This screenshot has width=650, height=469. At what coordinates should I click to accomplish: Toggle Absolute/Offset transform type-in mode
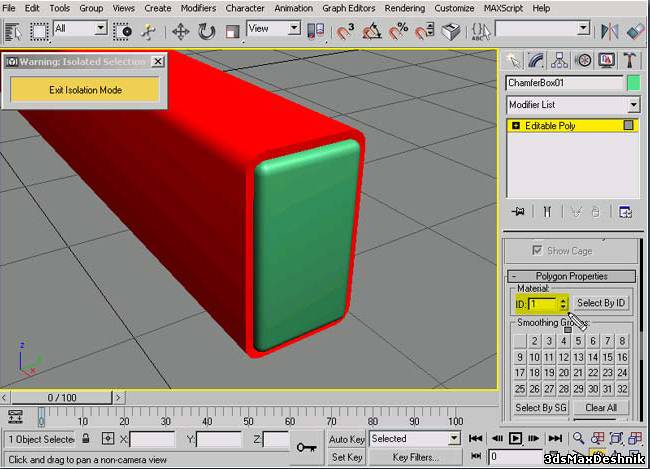pyautogui.click(x=108, y=439)
